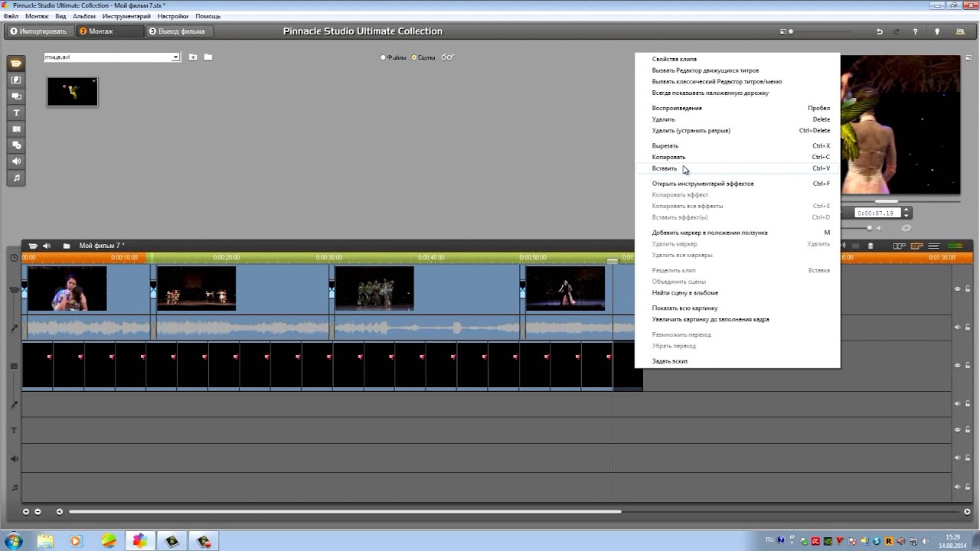
Task: Switch to the Монтаж tab
Action: (109, 31)
